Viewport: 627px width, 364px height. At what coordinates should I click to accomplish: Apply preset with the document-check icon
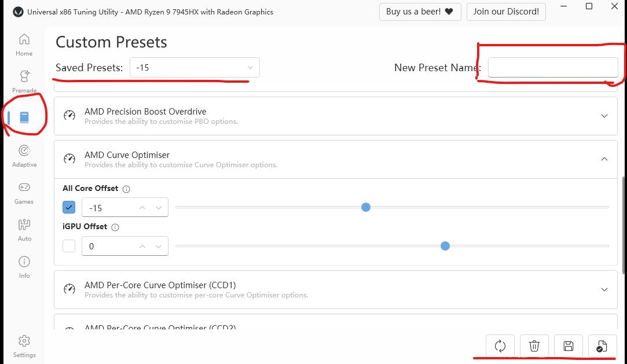pos(602,345)
